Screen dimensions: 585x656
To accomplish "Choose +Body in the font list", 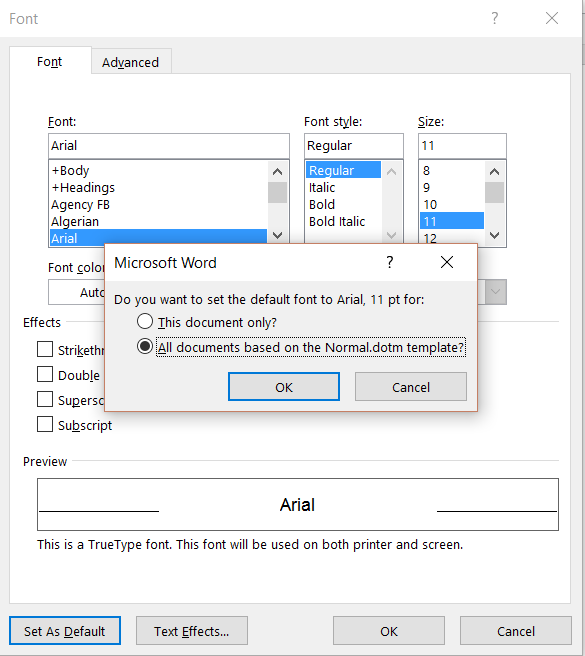I will pos(158,171).
